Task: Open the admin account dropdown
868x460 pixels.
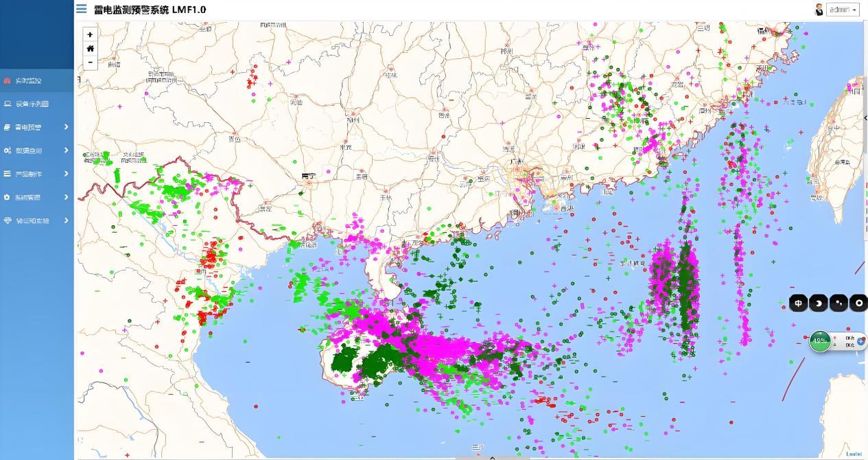Action: tap(843, 10)
